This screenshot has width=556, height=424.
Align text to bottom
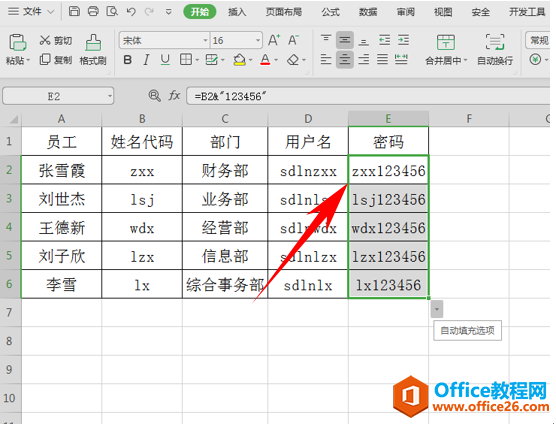(x=363, y=41)
